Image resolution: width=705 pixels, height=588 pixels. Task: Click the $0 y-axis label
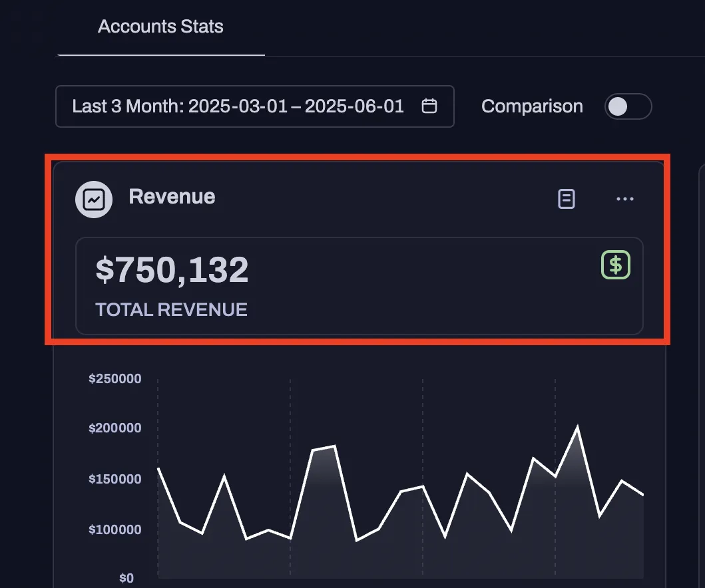click(x=126, y=578)
